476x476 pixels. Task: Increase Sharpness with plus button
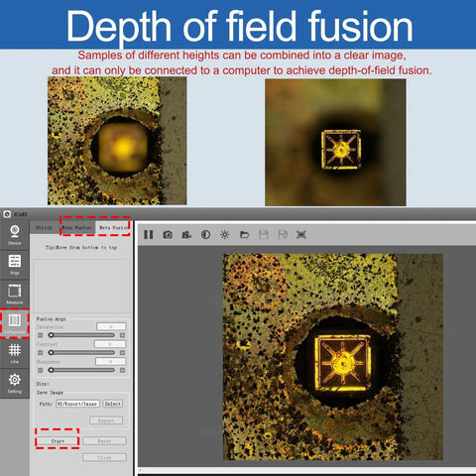pyautogui.click(x=122, y=370)
